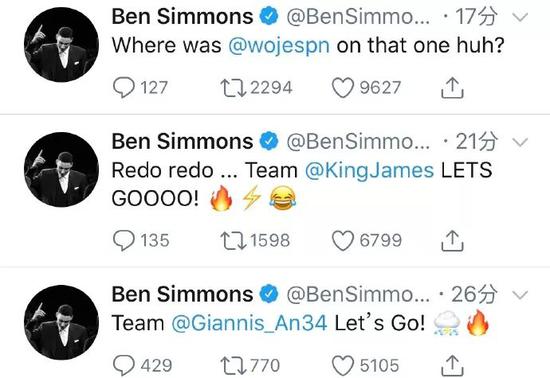This screenshot has height=378, width=550.
Task: Open the @wojespn mention link
Action: pyautogui.click(x=279, y=46)
